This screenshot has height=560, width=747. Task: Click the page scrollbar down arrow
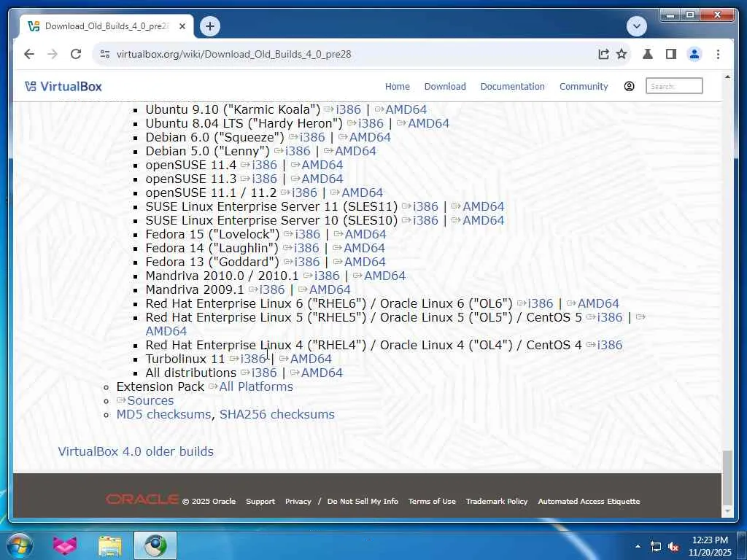[727, 511]
